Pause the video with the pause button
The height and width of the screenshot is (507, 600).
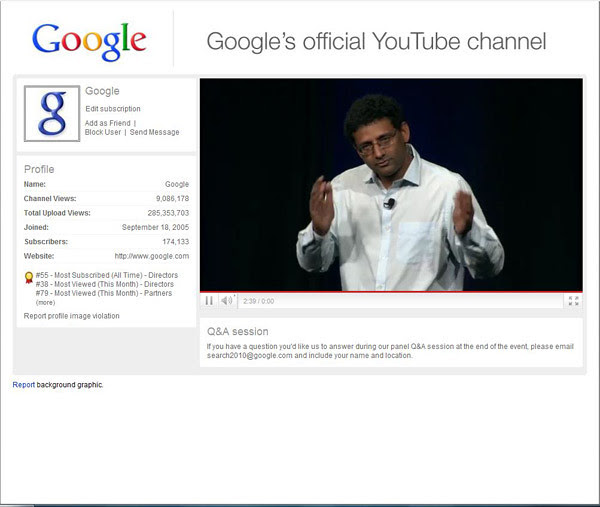coord(209,301)
